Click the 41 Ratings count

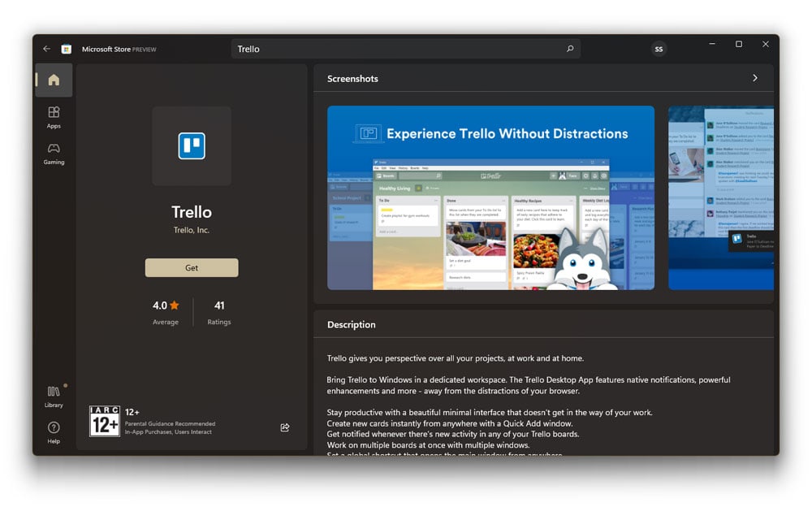219,313
